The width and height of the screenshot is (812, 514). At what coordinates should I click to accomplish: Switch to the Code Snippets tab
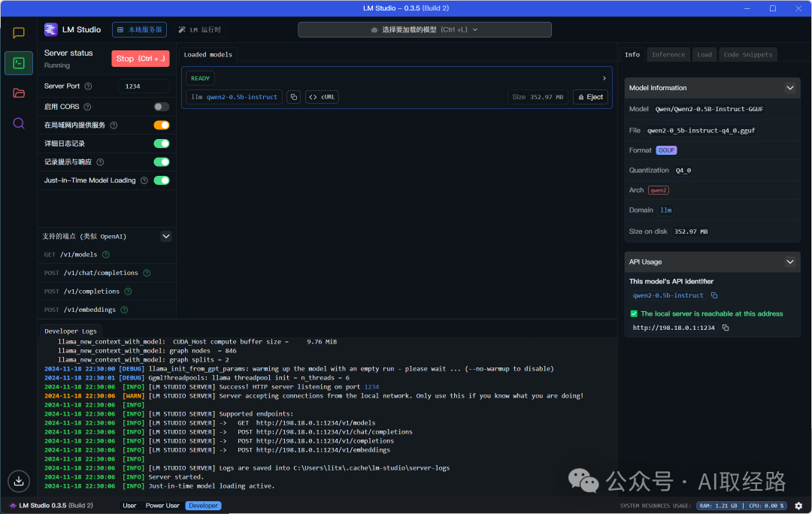coord(748,54)
